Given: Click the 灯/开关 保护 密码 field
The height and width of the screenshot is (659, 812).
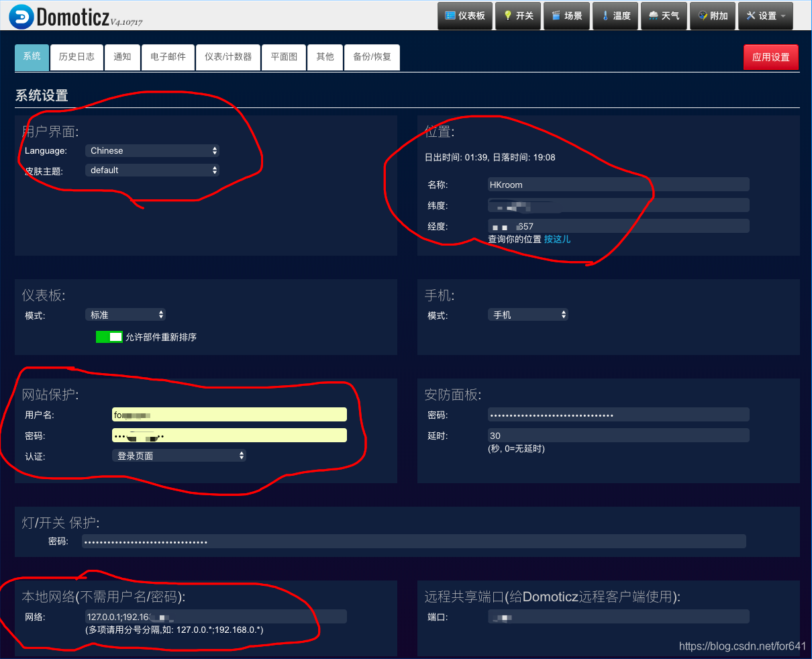Looking at the screenshot, I should 414,542.
